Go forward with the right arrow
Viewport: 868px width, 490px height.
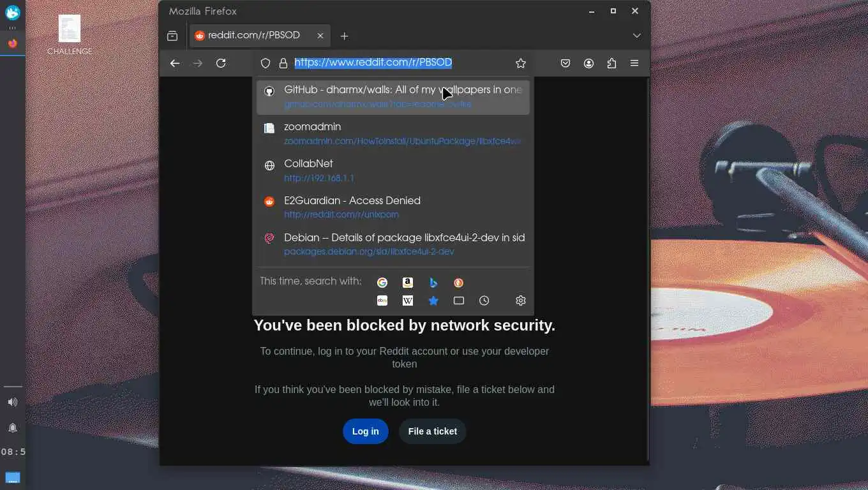point(198,63)
